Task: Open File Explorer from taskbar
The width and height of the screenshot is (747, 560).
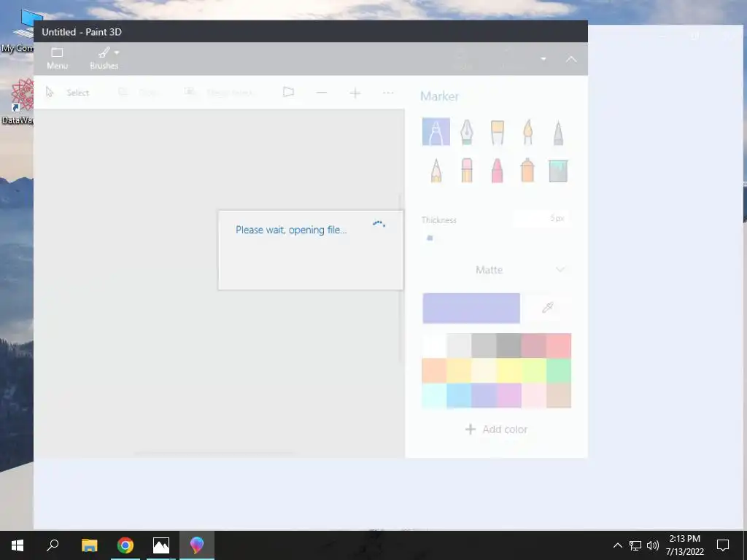Action: [89, 545]
